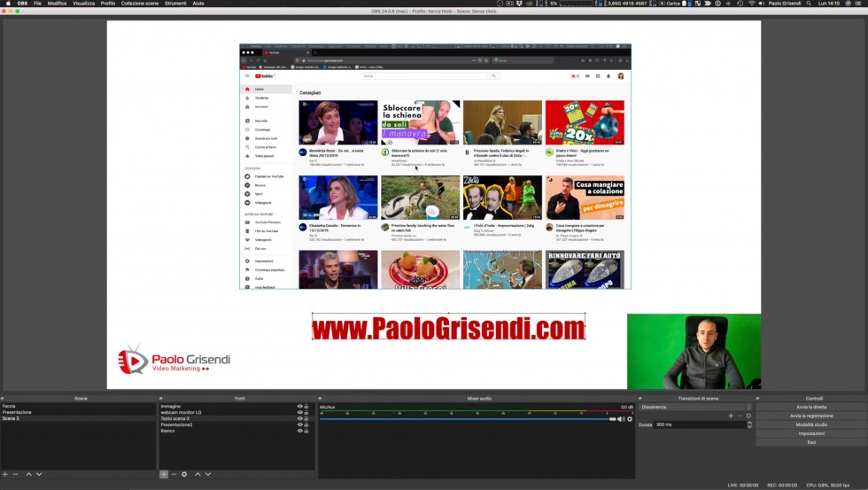Select the Presentazione scene
868x490 pixels.
tap(78, 413)
